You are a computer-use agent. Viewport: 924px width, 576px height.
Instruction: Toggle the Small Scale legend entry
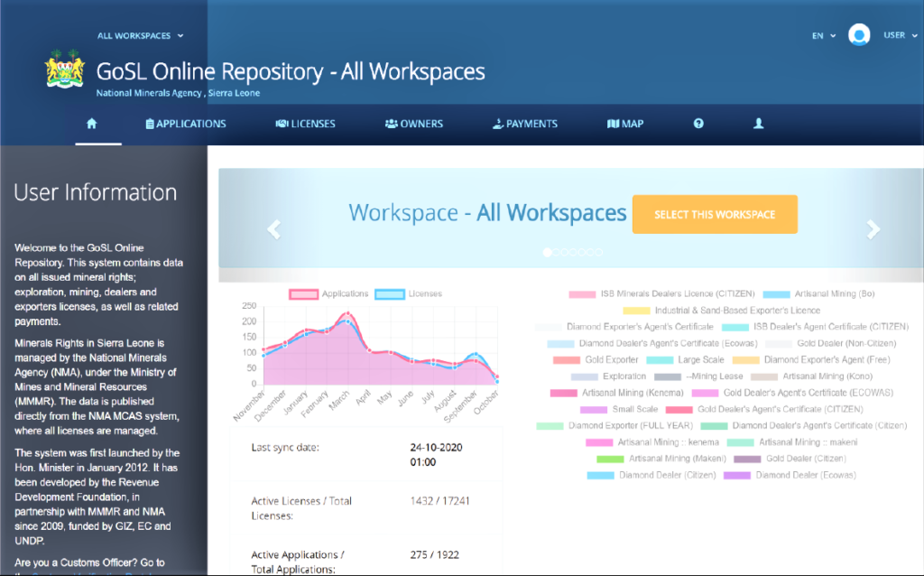(x=619, y=409)
